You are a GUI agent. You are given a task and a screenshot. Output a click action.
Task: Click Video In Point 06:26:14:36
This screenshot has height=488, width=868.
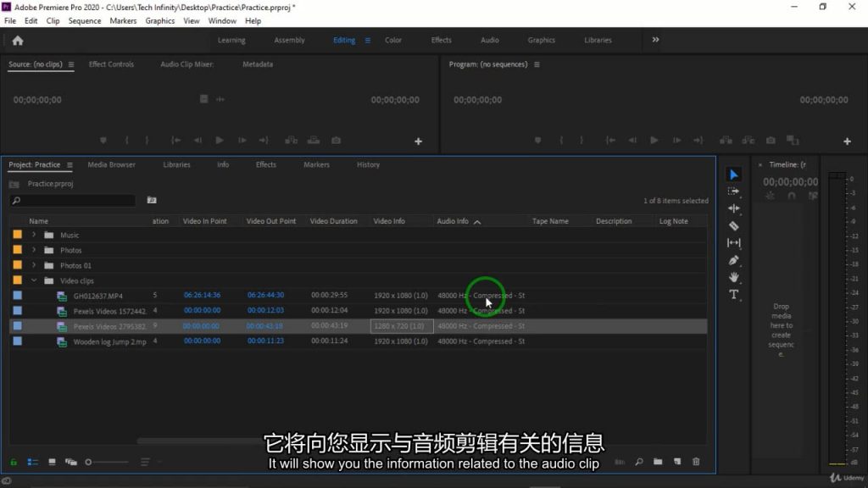pos(202,296)
